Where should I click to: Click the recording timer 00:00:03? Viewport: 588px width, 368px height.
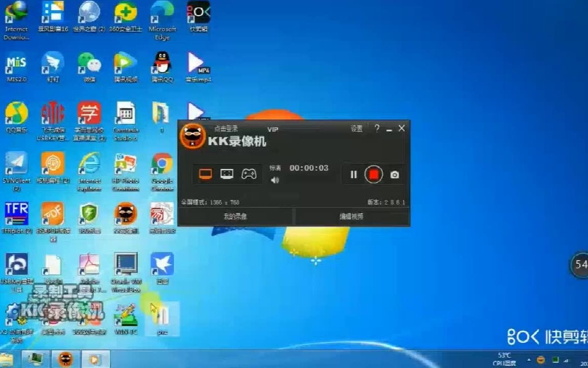pos(309,168)
